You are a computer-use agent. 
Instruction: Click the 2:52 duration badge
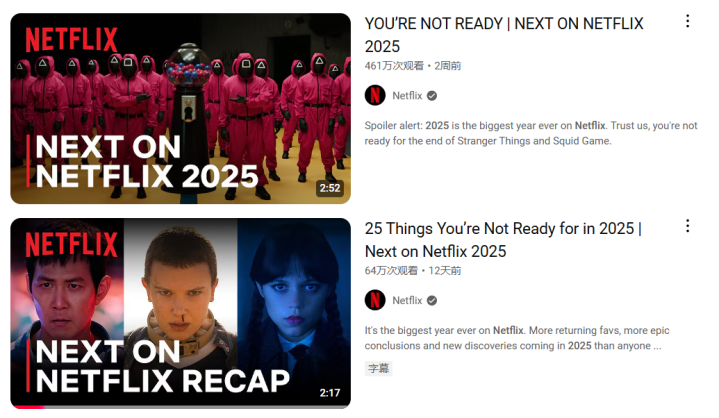330,188
